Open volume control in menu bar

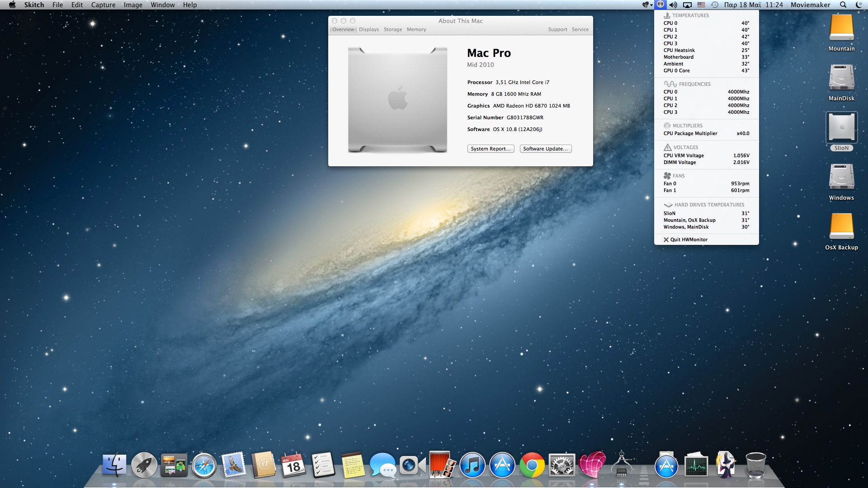pos(673,5)
